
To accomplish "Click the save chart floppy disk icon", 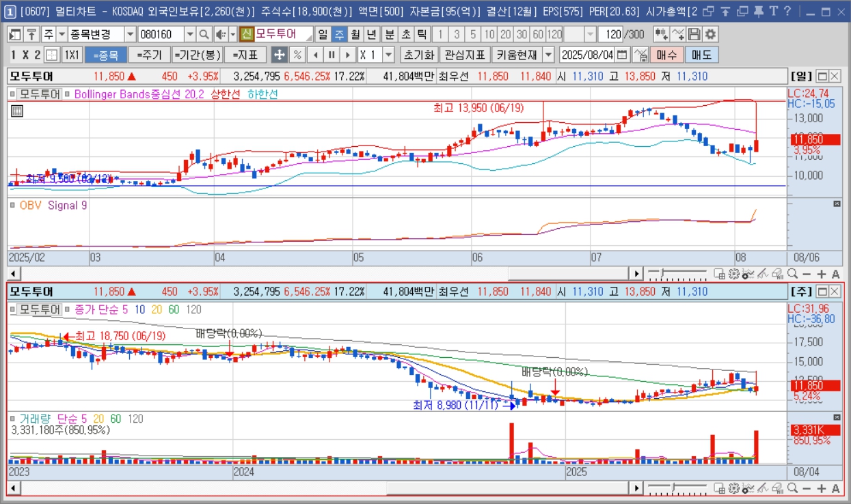I will coord(694,34).
